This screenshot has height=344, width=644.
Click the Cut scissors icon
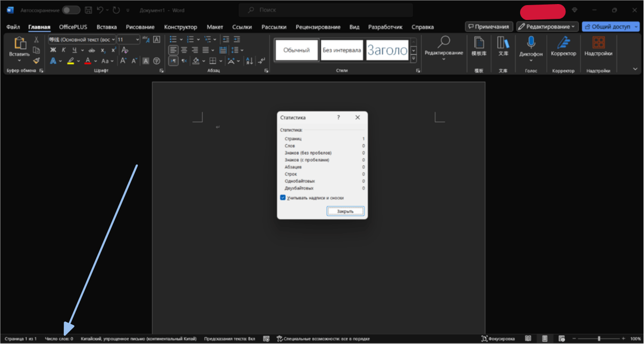point(36,39)
